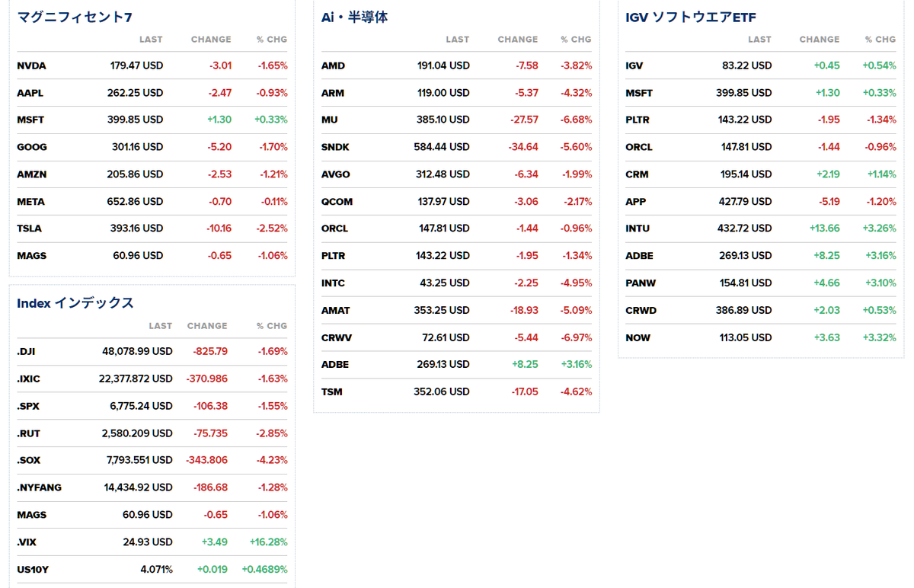The image size is (914, 588).
Task: Open the IGV ソフトウエアETF watchlist title
Action: (691, 18)
